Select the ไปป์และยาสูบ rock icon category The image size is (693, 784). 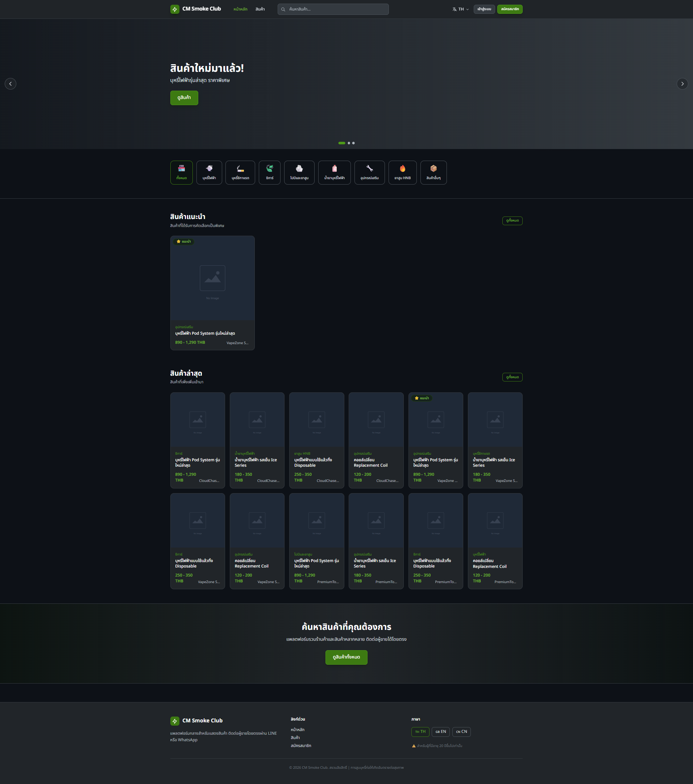tap(299, 173)
